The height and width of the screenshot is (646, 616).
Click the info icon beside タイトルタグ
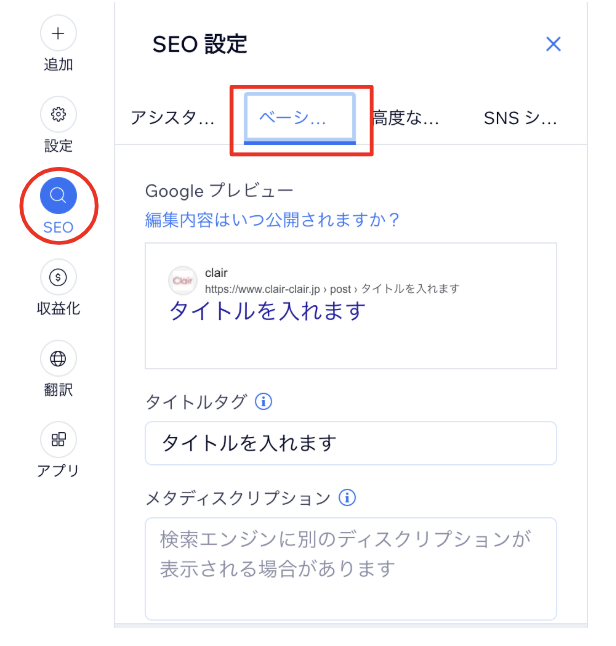pyautogui.click(x=263, y=401)
